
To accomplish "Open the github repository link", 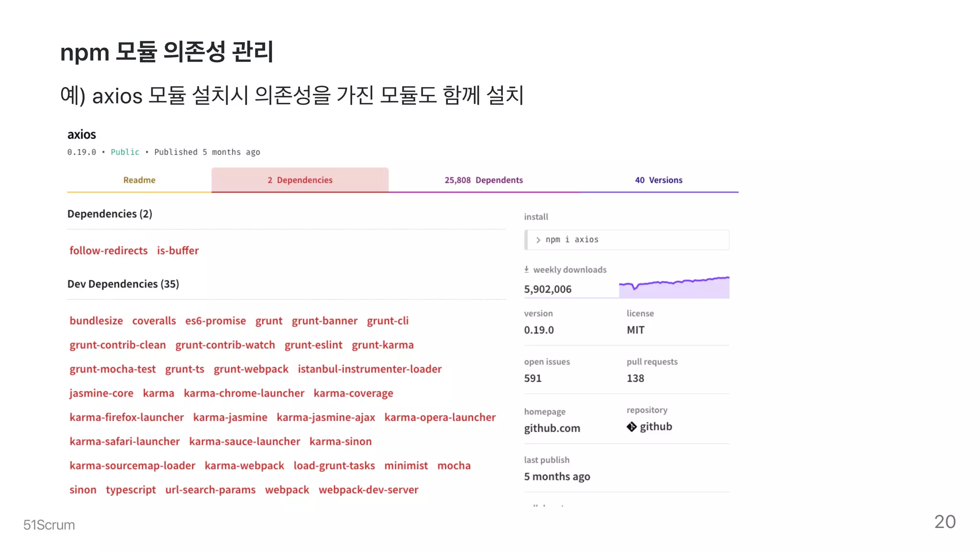I will [656, 427].
